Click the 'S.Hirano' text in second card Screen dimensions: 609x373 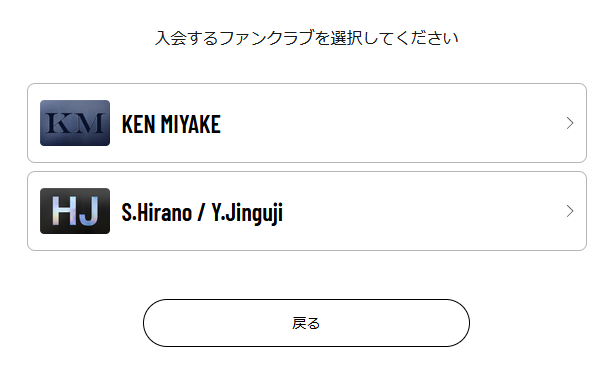(x=157, y=212)
